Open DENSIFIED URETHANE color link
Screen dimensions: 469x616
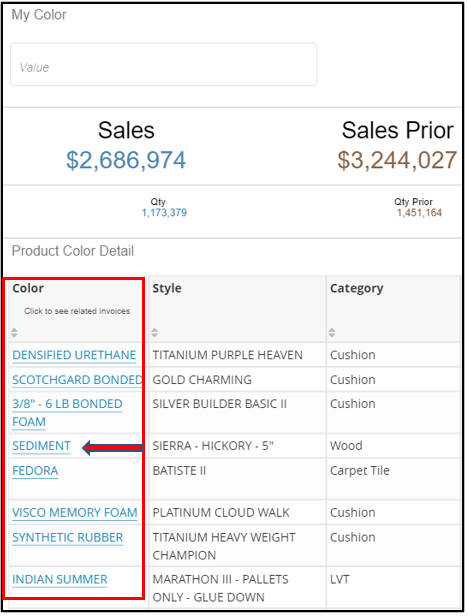(x=74, y=355)
